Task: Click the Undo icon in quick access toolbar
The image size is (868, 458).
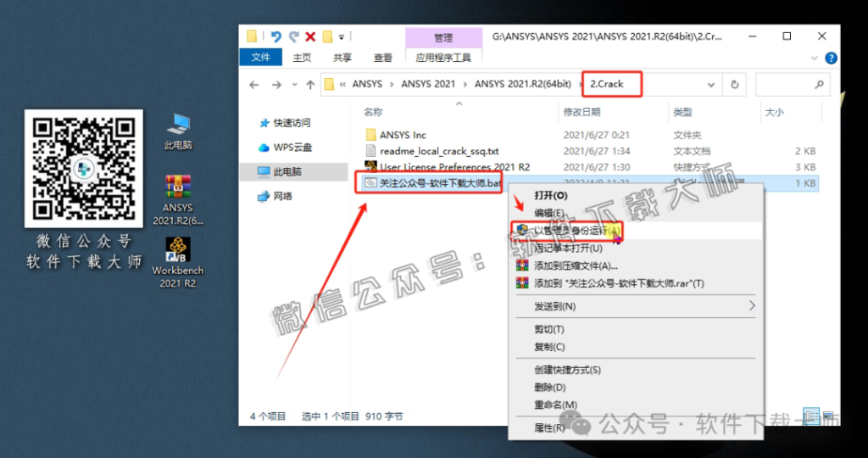Action: 275,37
